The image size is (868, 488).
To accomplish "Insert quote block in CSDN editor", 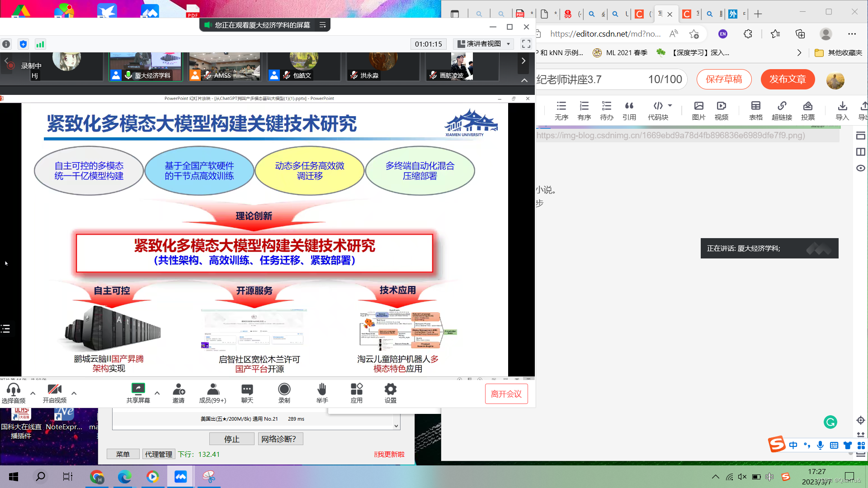I will (x=629, y=111).
